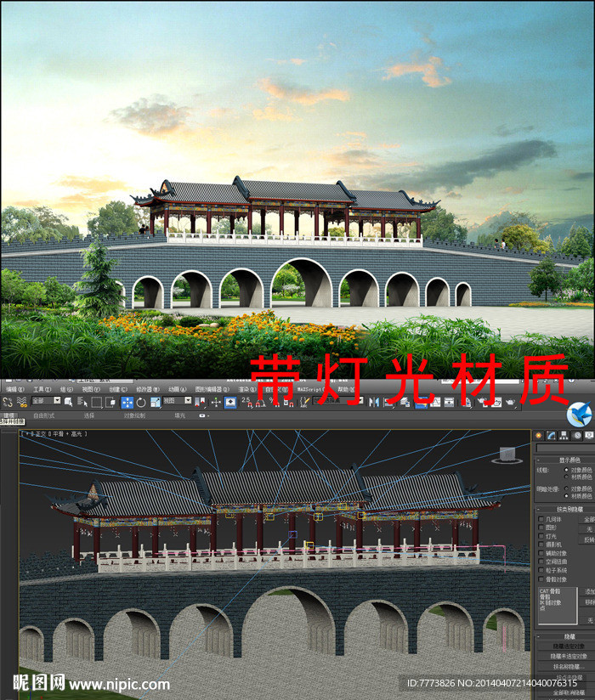Click the Mirror tool icon
Viewport: 595px width, 700px height.
click(374, 402)
